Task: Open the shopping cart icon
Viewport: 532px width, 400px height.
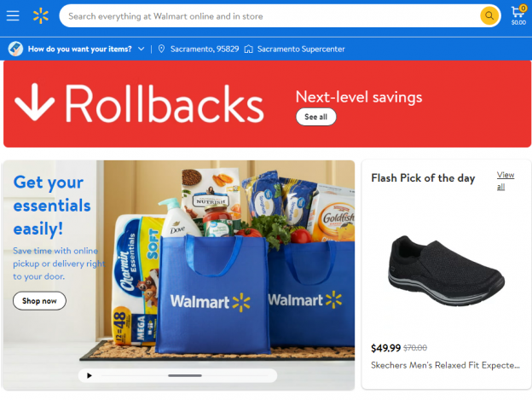Action: pyautogui.click(x=518, y=15)
